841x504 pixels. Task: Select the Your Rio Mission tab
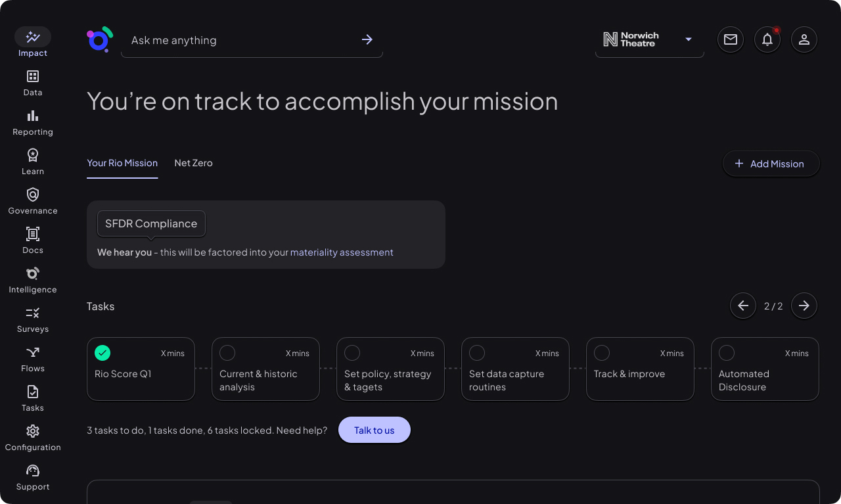coord(122,163)
